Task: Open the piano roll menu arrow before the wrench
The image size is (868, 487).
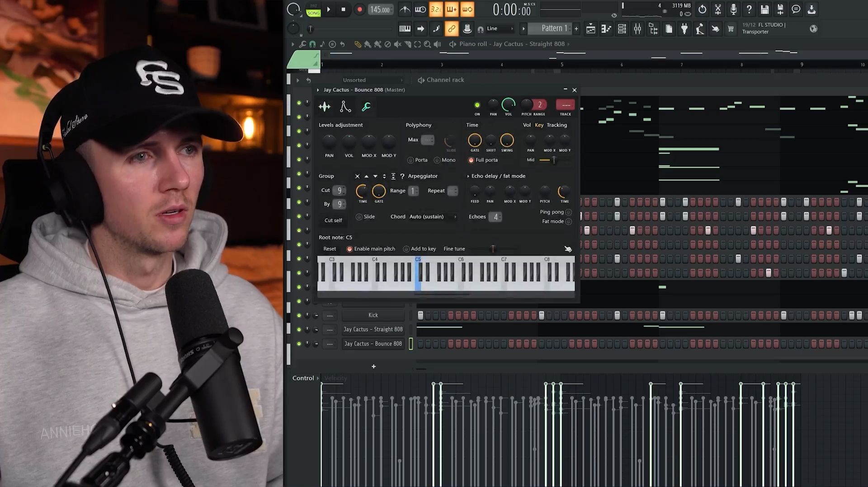Action: pos(292,44)
